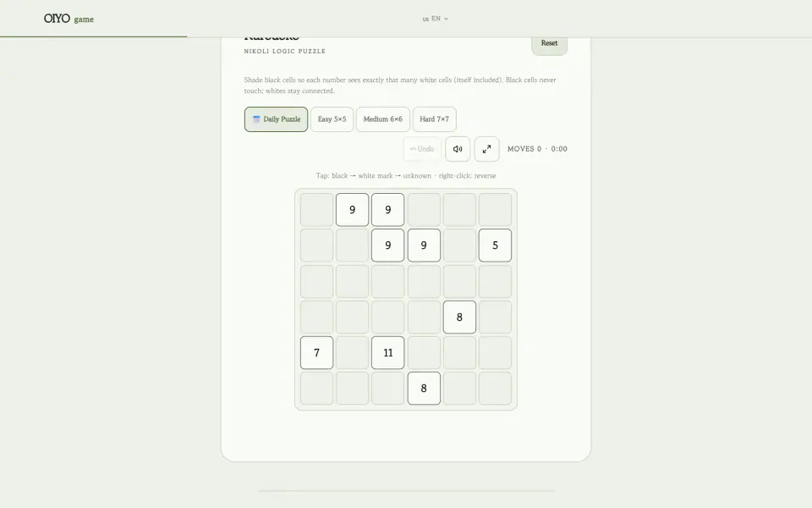812x508 pixels.
Task: Open the EN language dropdown
Action: click(x=435, y=19)
